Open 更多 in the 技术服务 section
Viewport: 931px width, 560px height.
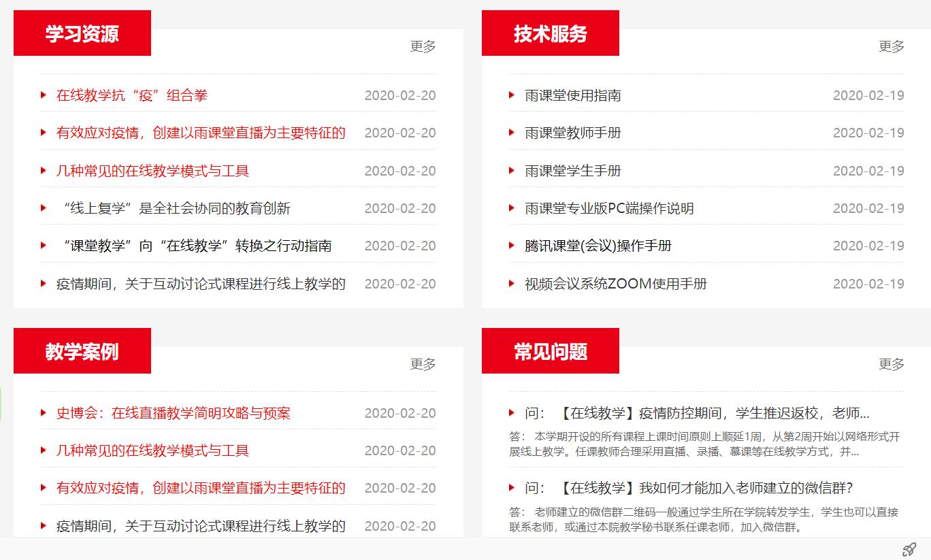[x=892, y=46]
